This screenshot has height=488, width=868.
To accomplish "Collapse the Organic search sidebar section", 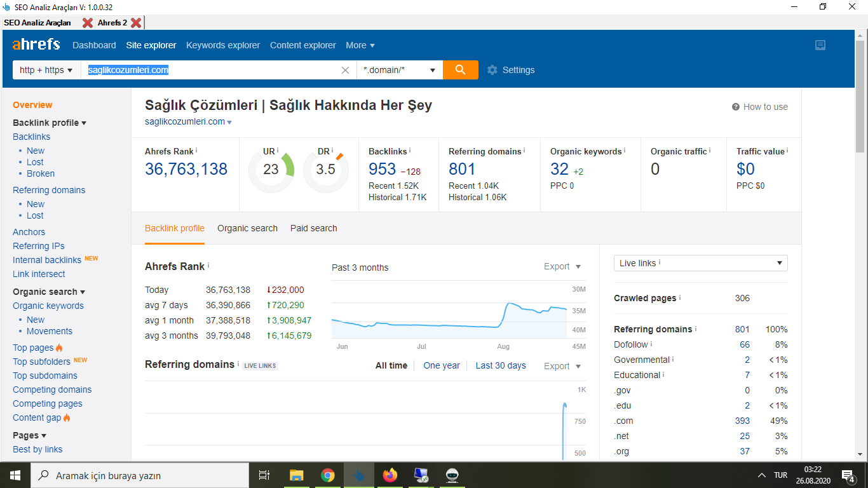I will (x=49, y=292).
